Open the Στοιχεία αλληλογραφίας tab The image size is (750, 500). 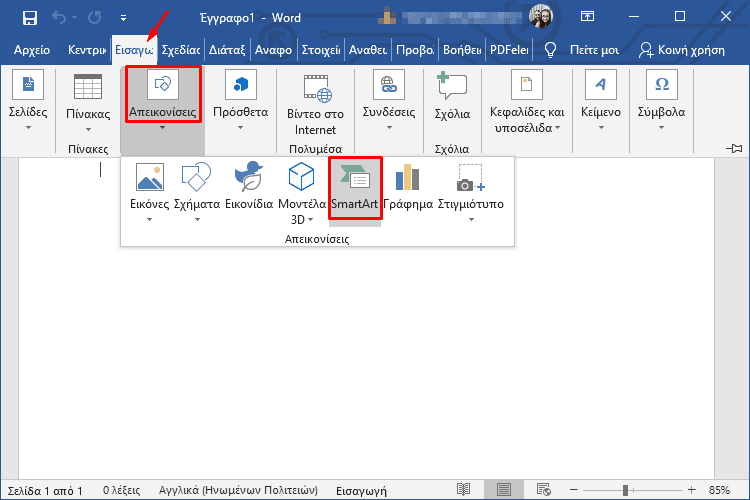[x=320, y=50]
